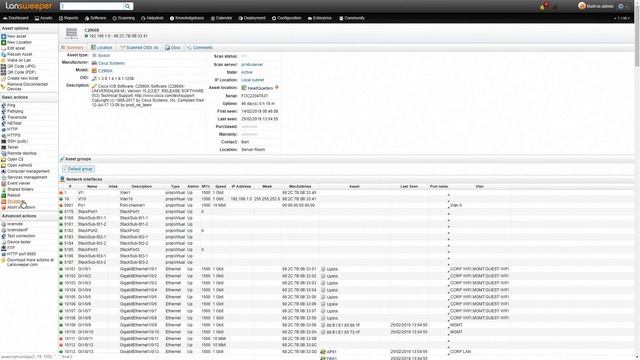Viewport: 640px width, 360px height.
Task: Click the Ping action icon
Action: coord(3,105)
